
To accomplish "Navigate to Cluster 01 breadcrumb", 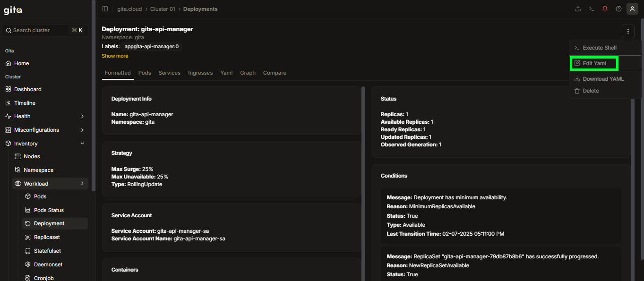I will (163, 9).
